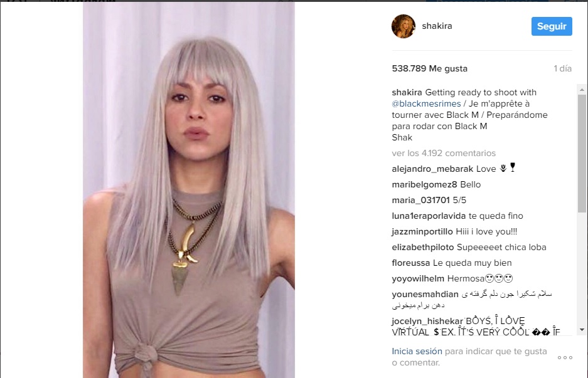Open maria_031701 commenter profile
Viewport: 588px width, 378px height.
[x=420, y=201]
